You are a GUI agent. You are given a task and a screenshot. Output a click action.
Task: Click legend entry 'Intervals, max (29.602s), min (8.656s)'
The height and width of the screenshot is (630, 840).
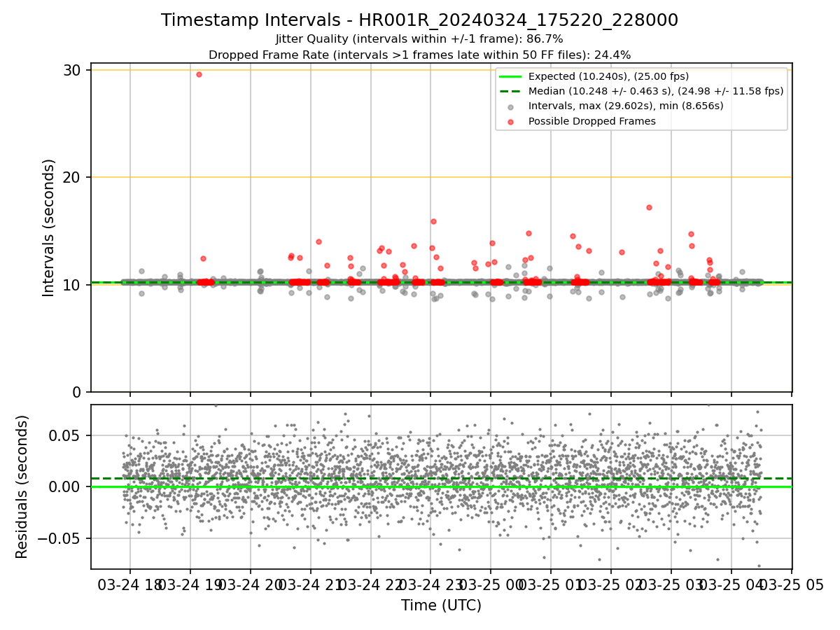(x=626, y=106)
